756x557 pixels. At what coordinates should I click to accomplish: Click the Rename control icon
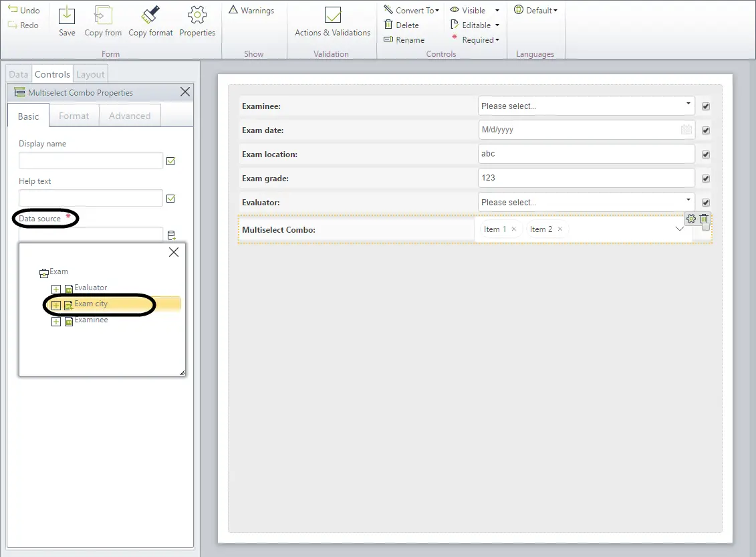tap(388, 39)
